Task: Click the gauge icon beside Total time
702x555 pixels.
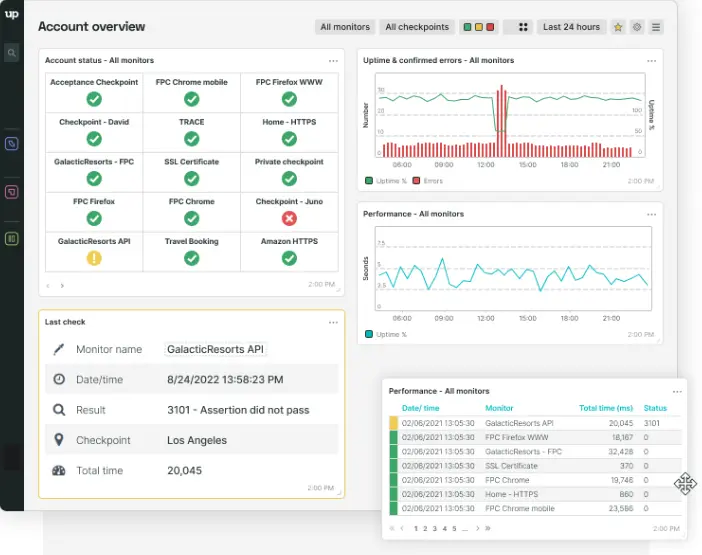Action: (59, 470)
